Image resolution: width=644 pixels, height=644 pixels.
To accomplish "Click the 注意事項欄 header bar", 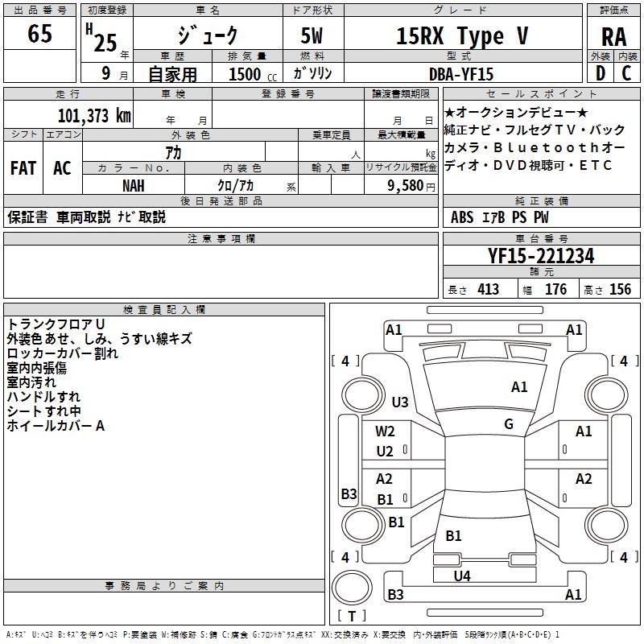I will [x=221, y=238].
